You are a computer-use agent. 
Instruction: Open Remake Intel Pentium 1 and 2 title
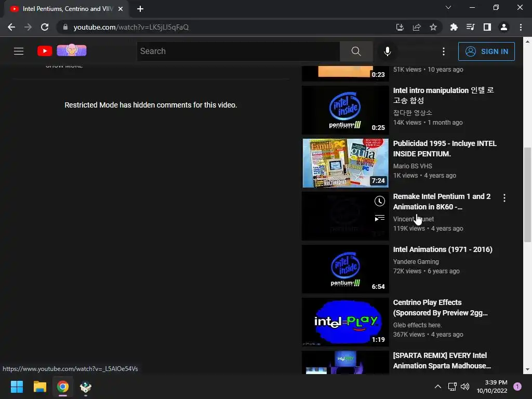pos(442,202)
